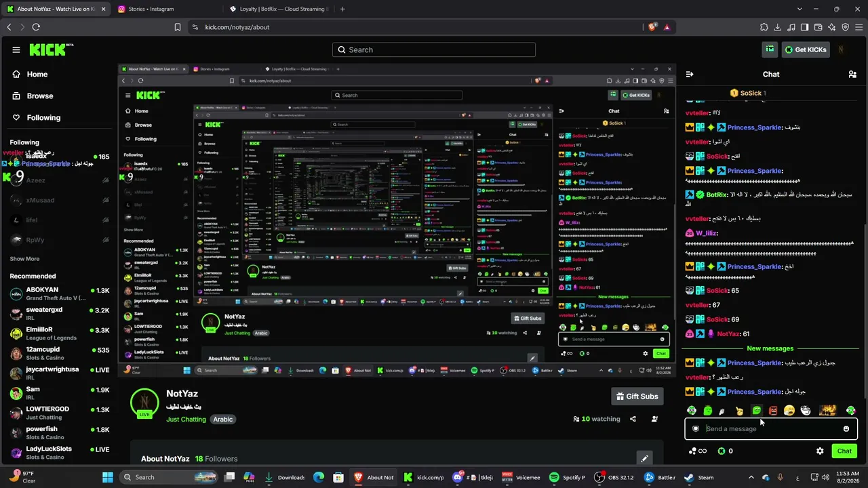Open Brave Rewards triangle icon
Screen dimensions: 868x488
pos(667,27)
